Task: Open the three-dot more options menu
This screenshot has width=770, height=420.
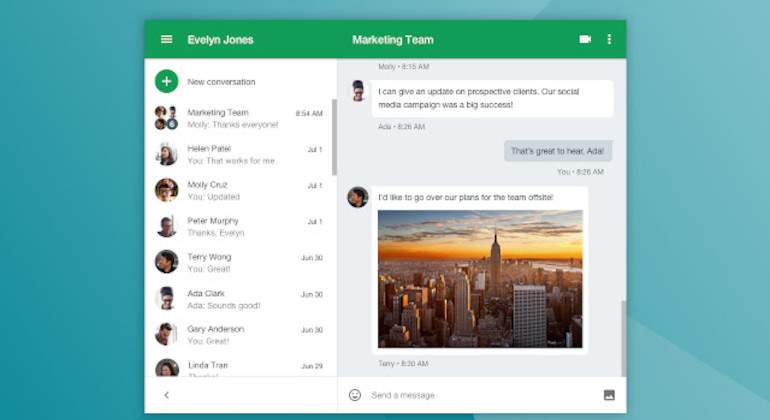Action: [x=609, y=39]
